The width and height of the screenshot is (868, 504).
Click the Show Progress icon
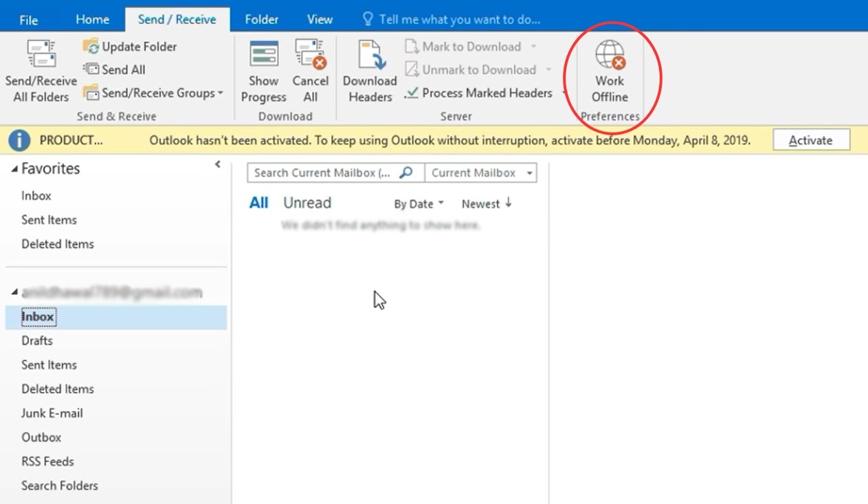pyautogui.click(x=263, y=54)
